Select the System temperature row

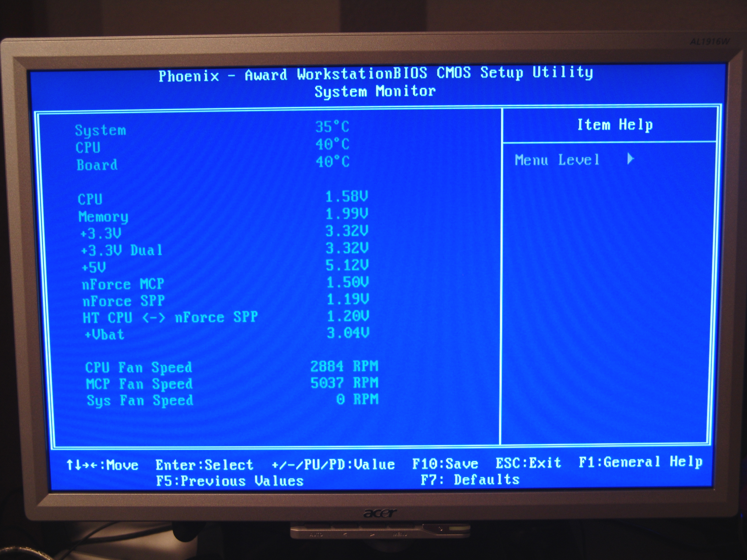click(100, 130)
